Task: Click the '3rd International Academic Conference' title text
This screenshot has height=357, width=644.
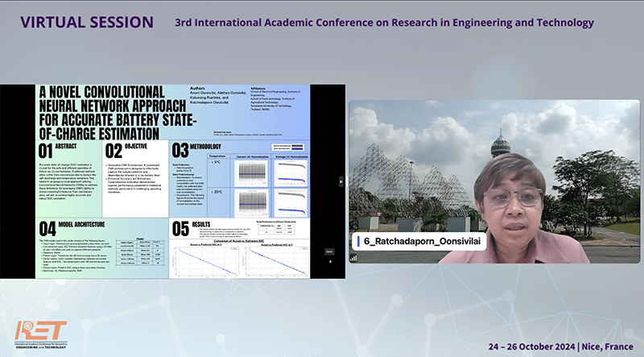Action: pos(385,23)
